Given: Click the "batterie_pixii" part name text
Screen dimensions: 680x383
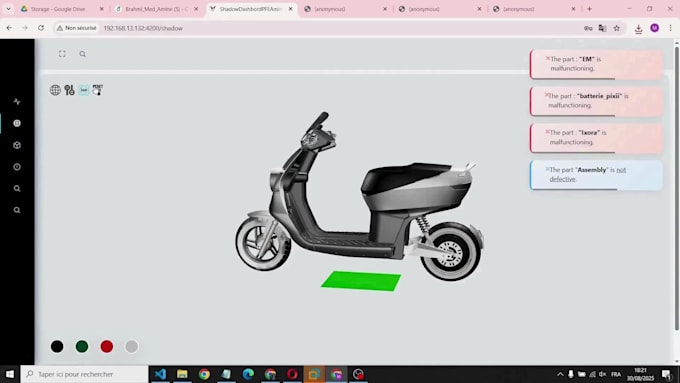Looking at the screenshot, I should click(x=599, y=96).
